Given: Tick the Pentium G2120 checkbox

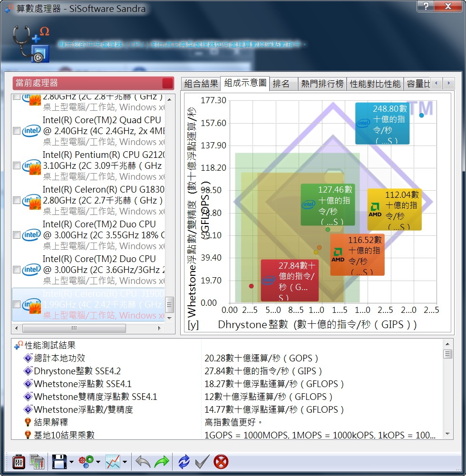Looking at the screenshot, I should click(17, 166).
